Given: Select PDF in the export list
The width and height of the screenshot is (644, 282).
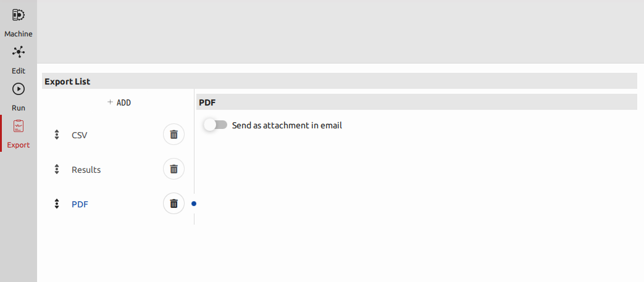Looking at the screenshot, I should pyautogui.click(x=80, y=204).
